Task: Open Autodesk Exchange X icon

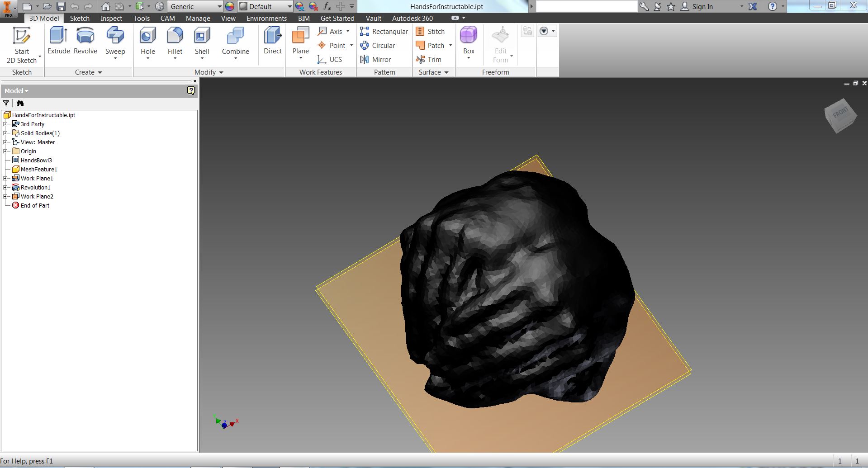Action: [x=753, y=6]
